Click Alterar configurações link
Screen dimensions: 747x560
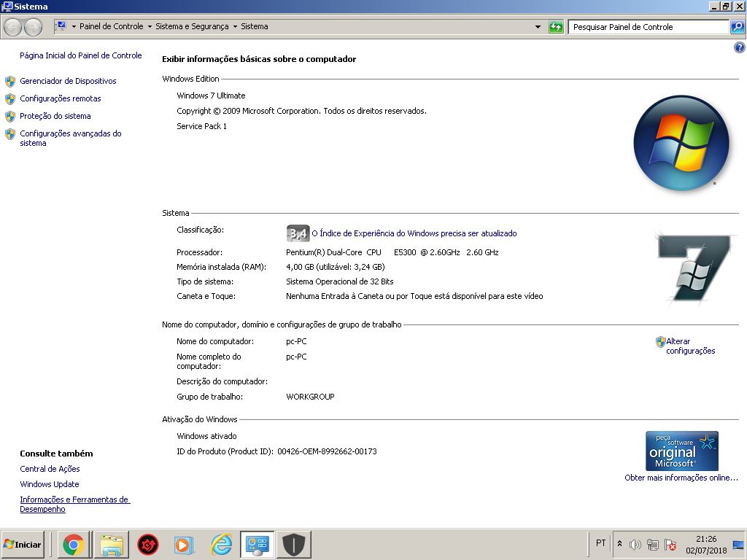(x=690, y=346)
